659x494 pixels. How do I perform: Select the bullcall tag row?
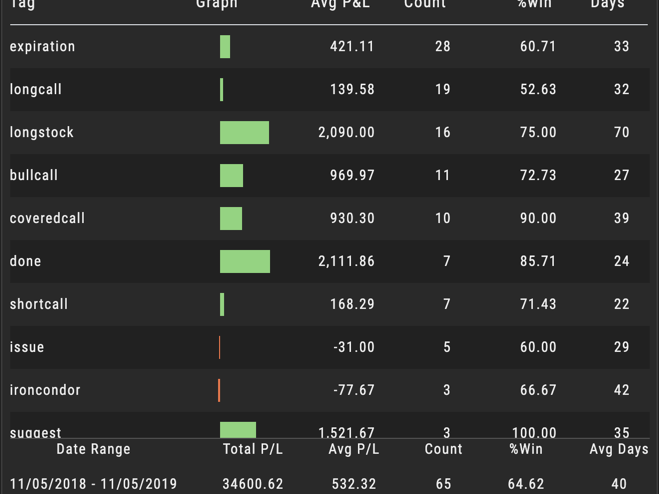tap(330, 175)
